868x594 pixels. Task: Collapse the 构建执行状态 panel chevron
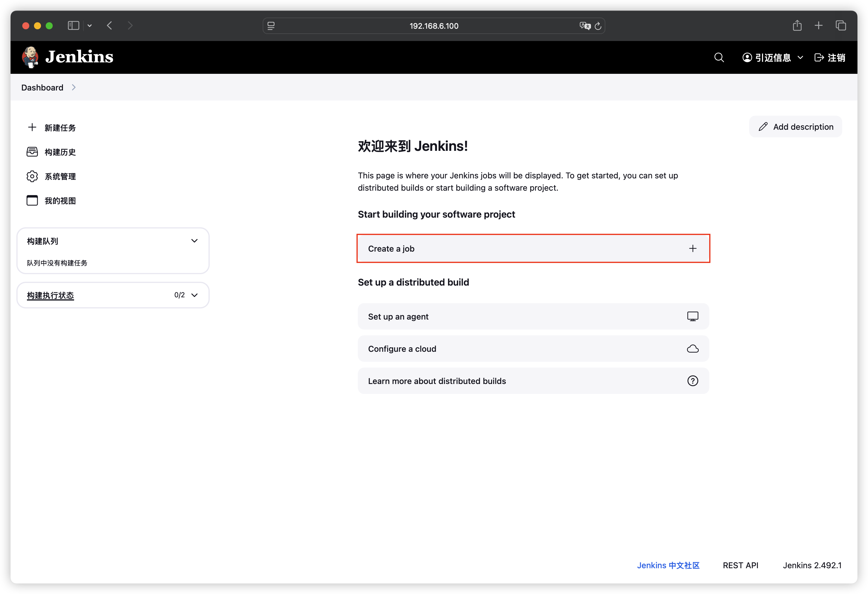pos(194,295)
